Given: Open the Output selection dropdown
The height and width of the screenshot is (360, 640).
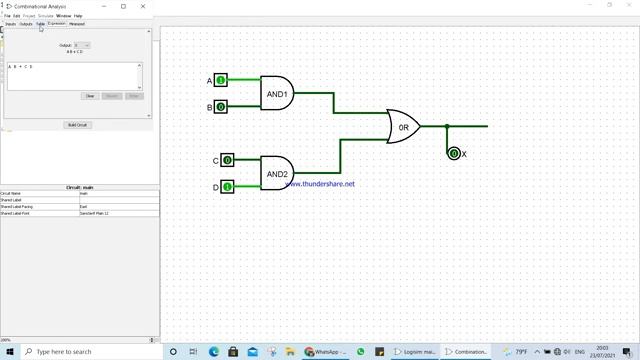Looking at the screenshot, I should pyautogui.click(x=82, y=45).
